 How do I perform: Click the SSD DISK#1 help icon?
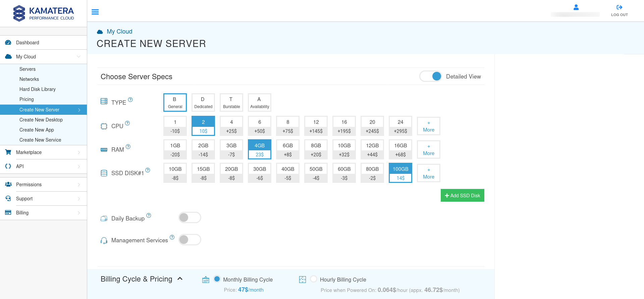[x=148, y=170]
